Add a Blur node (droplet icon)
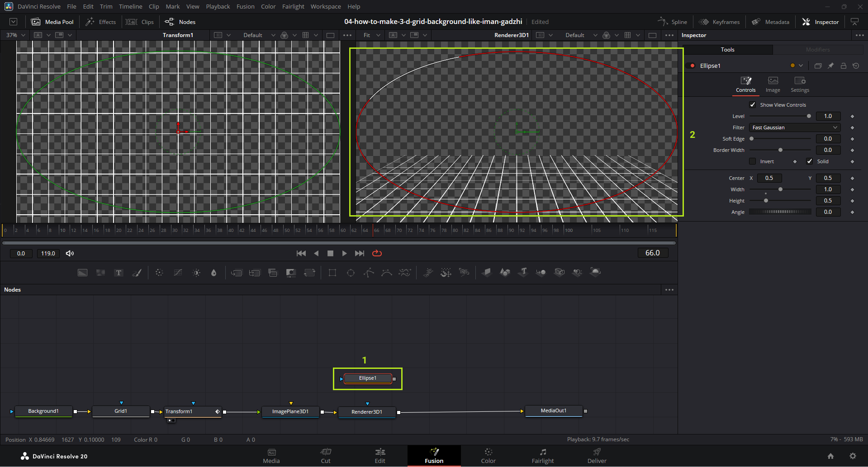The width and height of the screenshot is (868, 467). [213, 273]
